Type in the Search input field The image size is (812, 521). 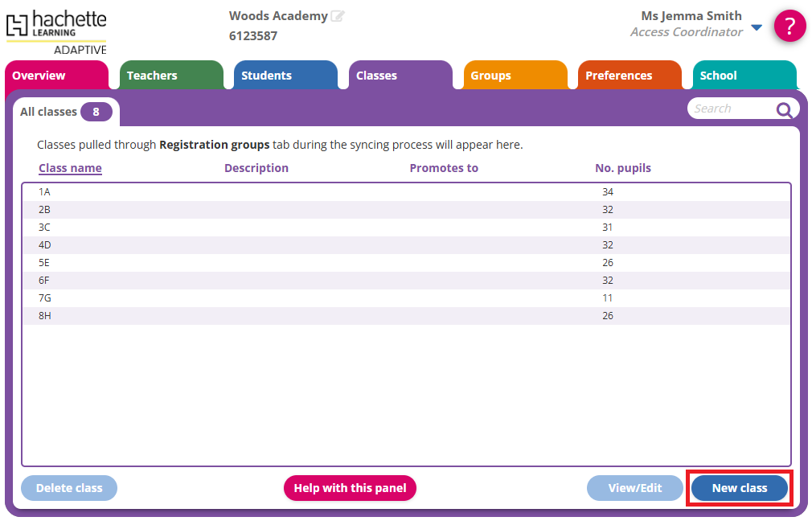point(728,109)
